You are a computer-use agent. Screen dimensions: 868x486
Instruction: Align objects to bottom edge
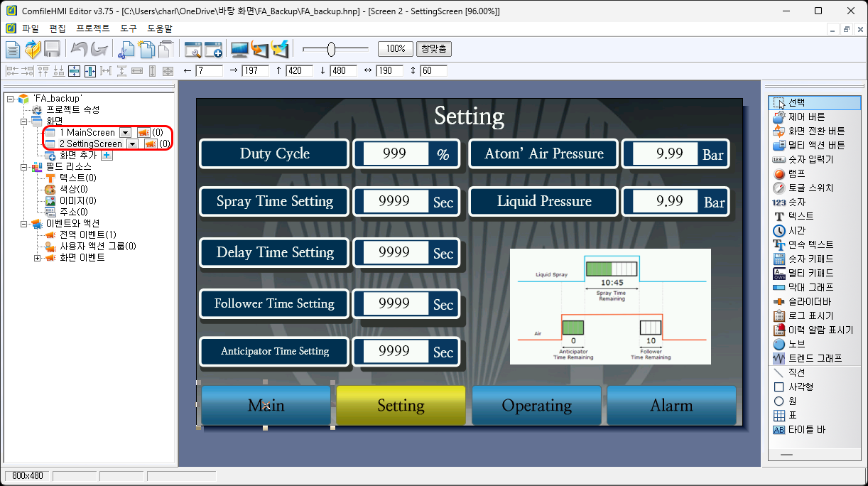pos(59,71)
